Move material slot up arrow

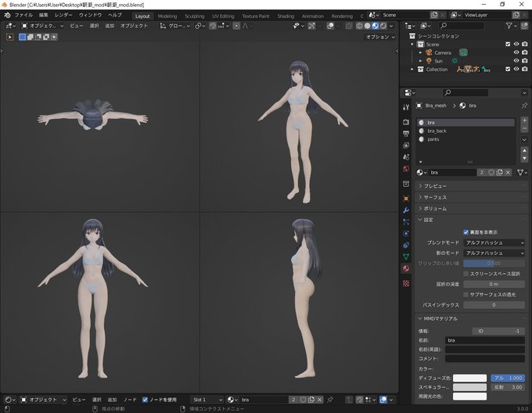pyautogui.click(x=524, y=150)
